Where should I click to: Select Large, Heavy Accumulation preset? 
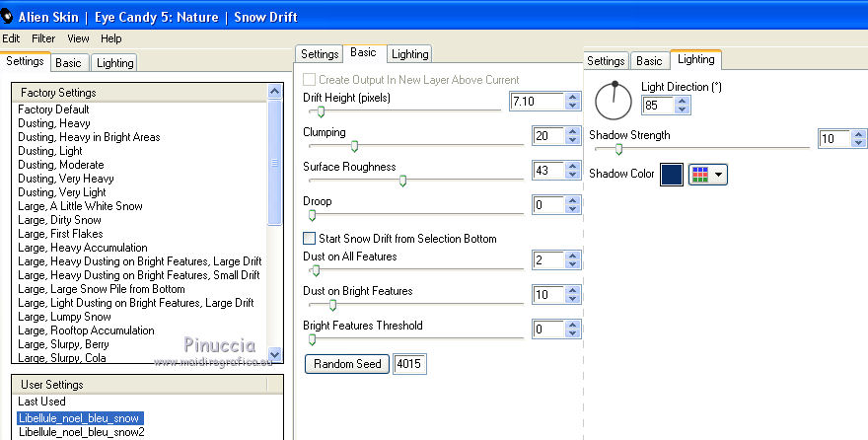(83, 248)
